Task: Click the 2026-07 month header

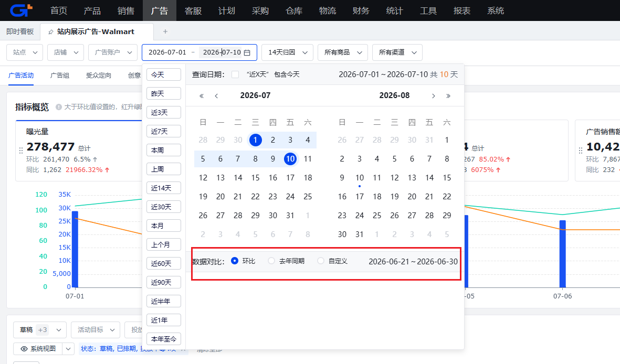Action: click(256, 95)
